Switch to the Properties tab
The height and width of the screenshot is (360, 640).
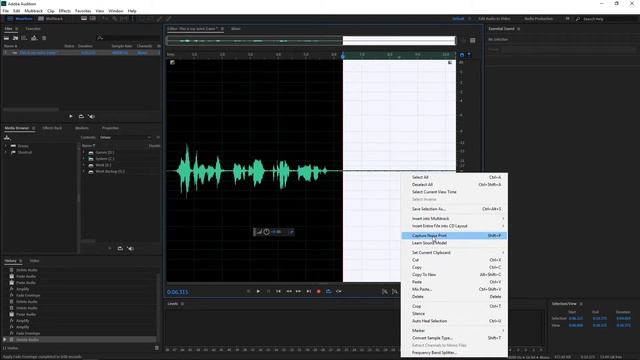point(110,128)
